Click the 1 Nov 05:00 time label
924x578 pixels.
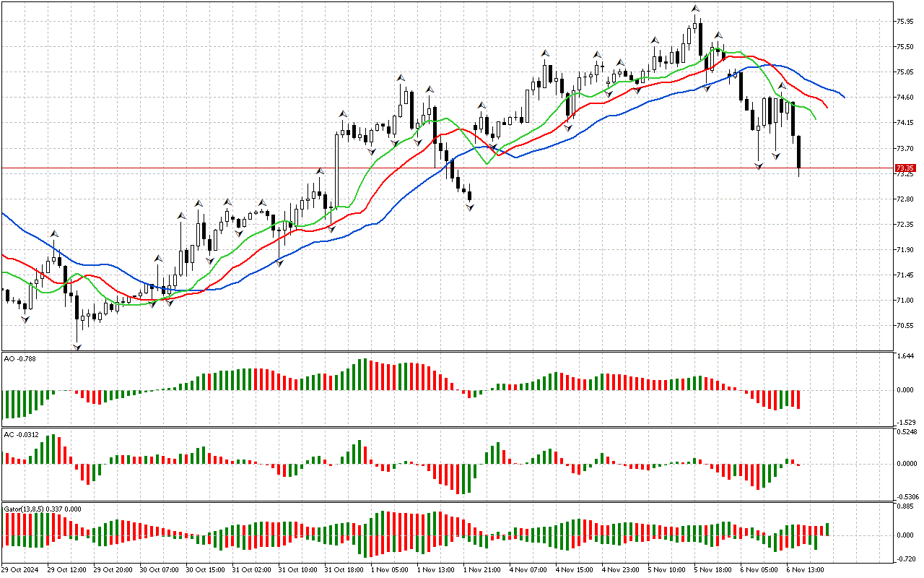pyautogui.click(x=391, y=569)
